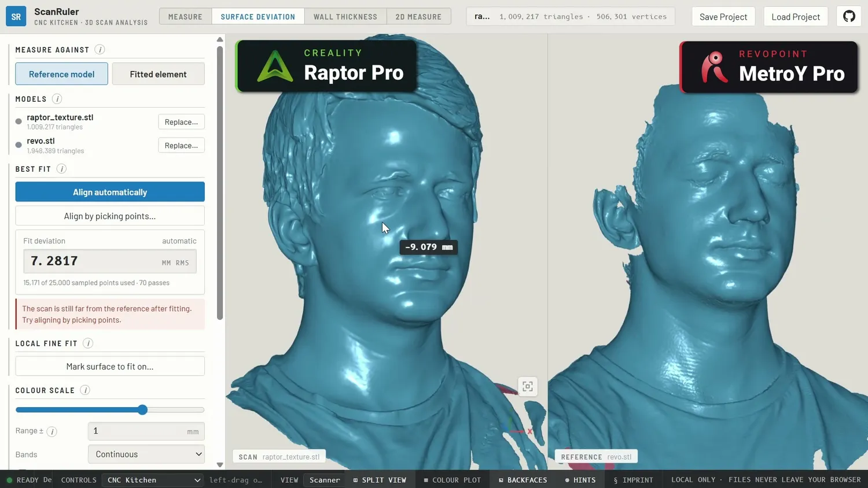Open the Imprint link
Viewport: 868px width, 488px height.
(x=634, y=480)
